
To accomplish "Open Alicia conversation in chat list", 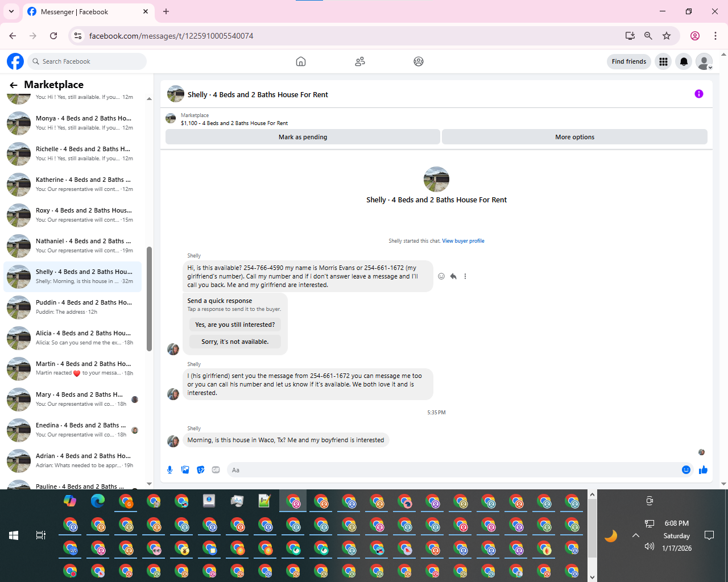I will (x=72, y=338).
